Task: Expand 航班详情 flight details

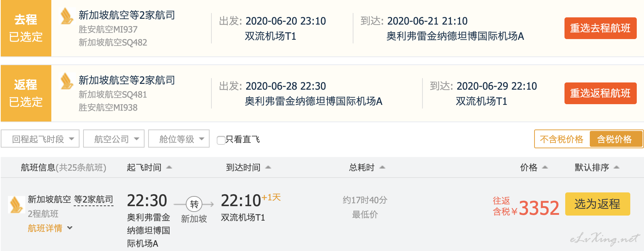Action: click(50, 228)
